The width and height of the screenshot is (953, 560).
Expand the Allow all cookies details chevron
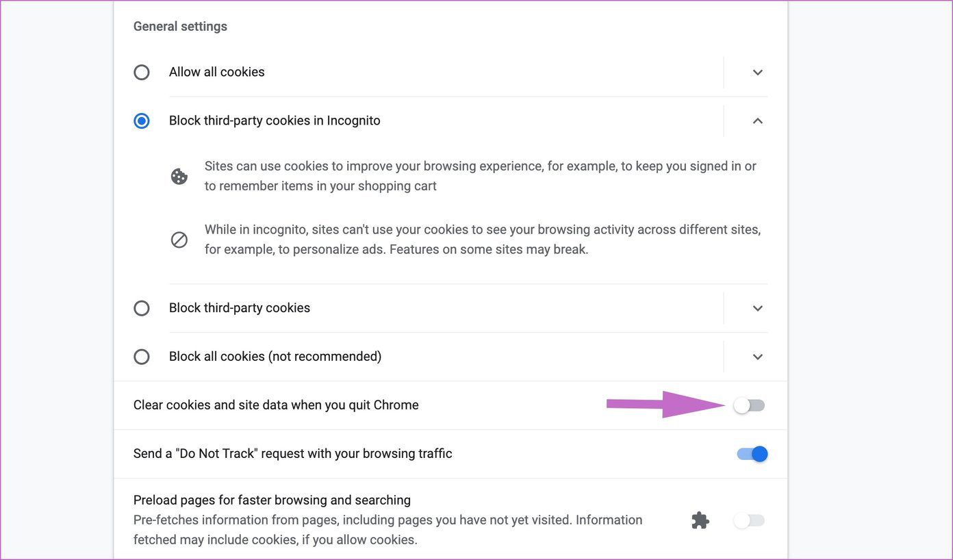758,73
